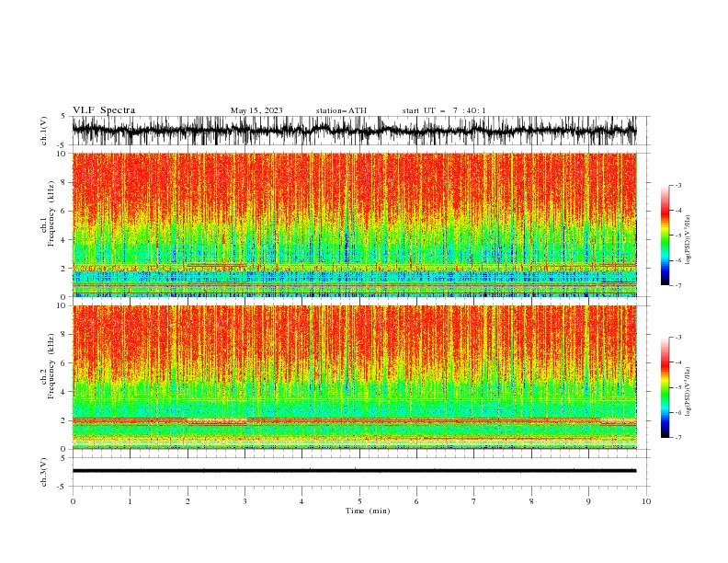Click time axis tick label '5'
This screenshot has height=563, width=728.
point(359,501)
